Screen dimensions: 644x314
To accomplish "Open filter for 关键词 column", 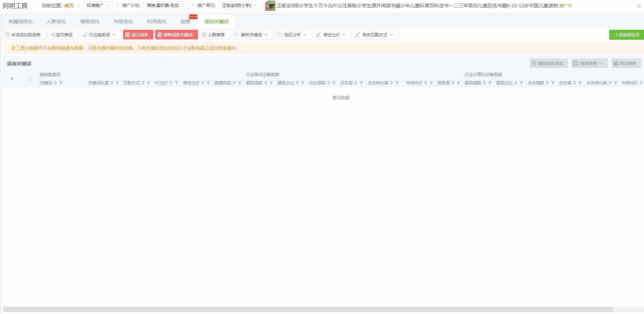I will point(61,83).
